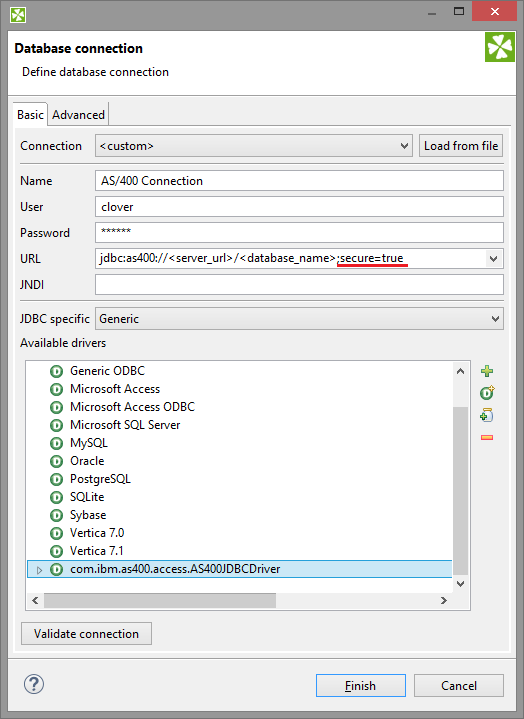Screen dimensions: 524x719
Task: Click the Vertica 7.0 driver icon
Action: 56,533
